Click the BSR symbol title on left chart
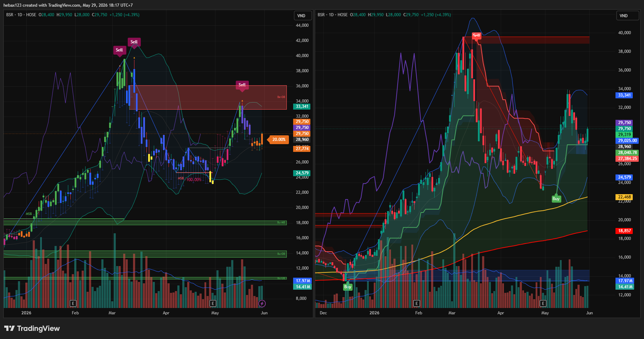644x339 pixels. click(10, 15)
